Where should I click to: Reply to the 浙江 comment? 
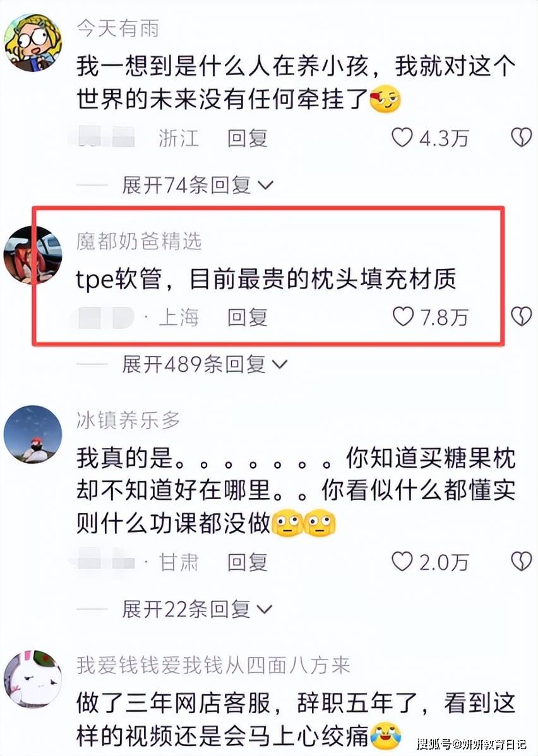click(248, 138)
